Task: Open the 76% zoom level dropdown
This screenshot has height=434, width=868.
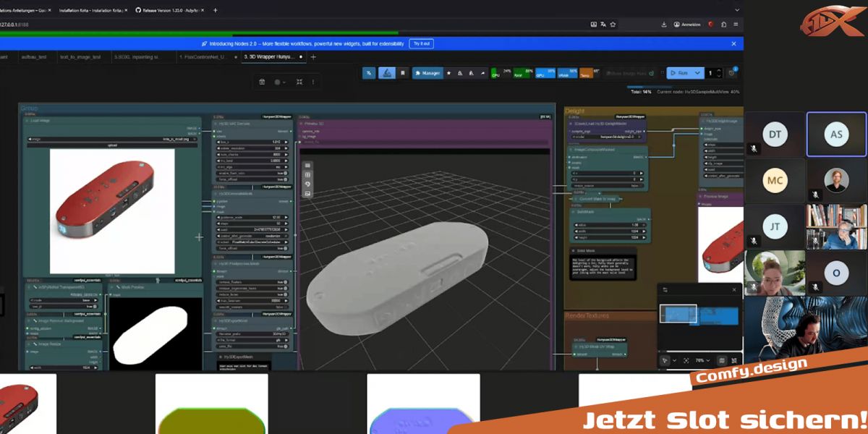Action: [x=702, y=360]
